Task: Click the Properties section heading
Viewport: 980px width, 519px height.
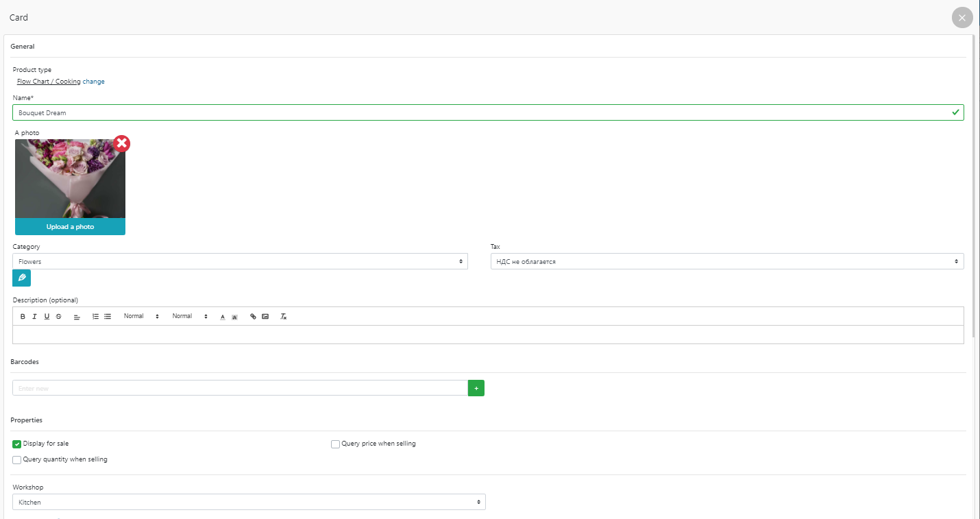Action: [27, 420]
